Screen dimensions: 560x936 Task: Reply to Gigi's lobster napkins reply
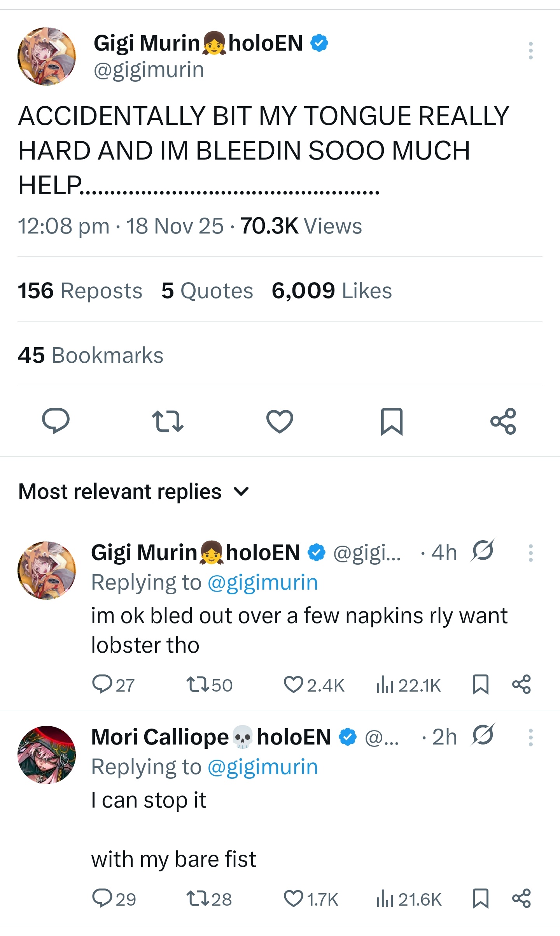tap(102, 685)
